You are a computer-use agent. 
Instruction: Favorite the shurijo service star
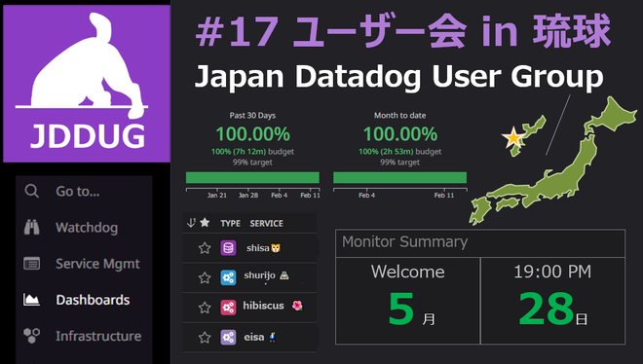pyautogui.click(x=205, y=277)
